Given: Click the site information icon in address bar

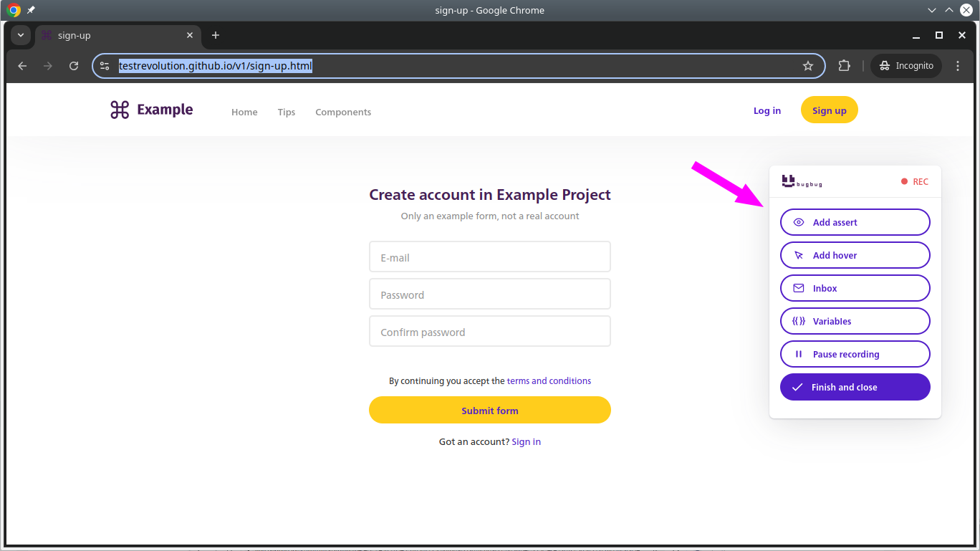Looking at the screenshot, I should pyautogui.click(x=105, y=66).
